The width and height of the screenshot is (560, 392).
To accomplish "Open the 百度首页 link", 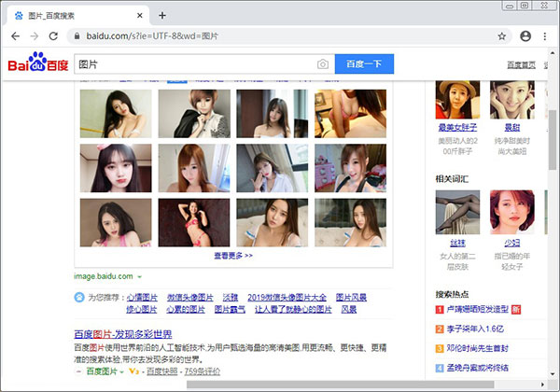I will coord(522,65).
